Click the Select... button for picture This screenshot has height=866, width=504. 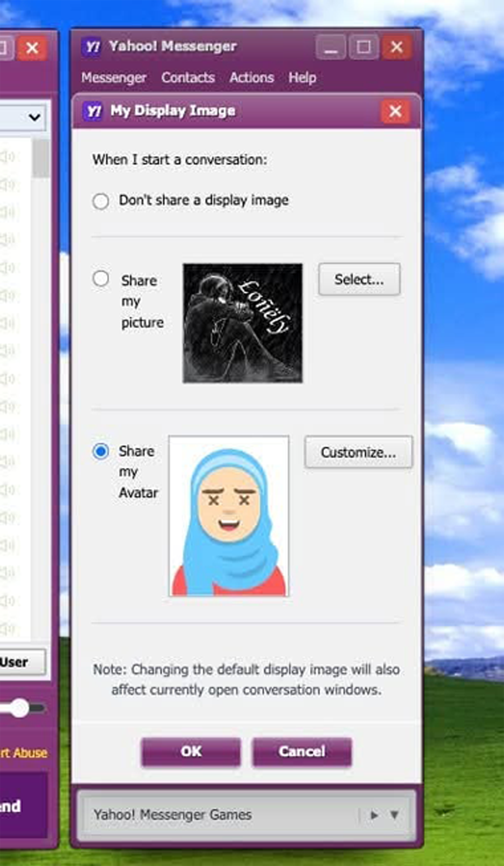point(359,279)
